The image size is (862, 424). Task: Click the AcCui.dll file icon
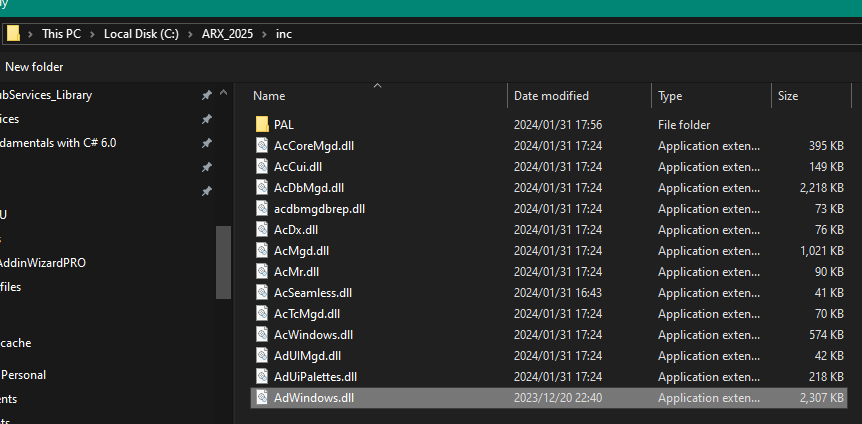[x=263, y=167]
